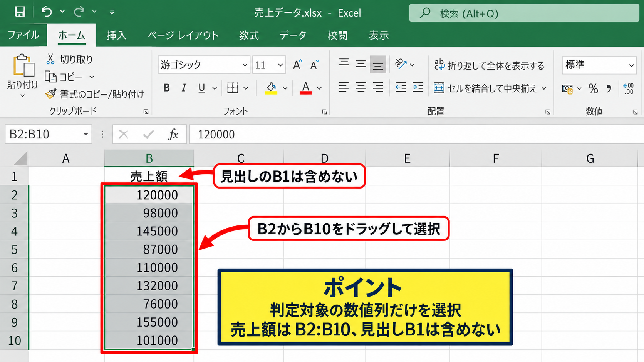
Task: Toggle bold formatting
Action: tap(166, 88)
